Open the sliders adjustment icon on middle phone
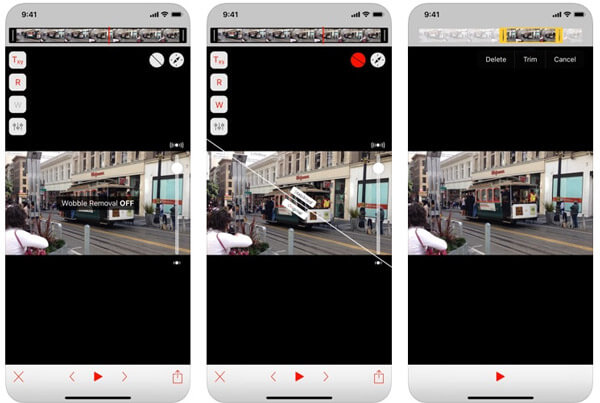The width and height of the screenshot is (600, 403). [219, 126]
